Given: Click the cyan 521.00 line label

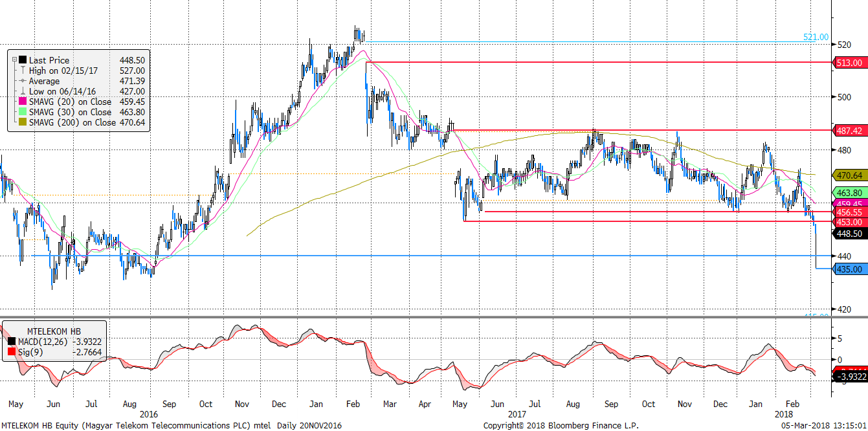Looking at the screenshot, I should tap(816, 38).
